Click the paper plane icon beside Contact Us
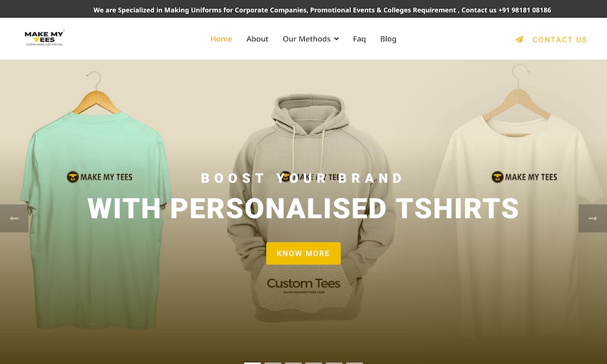The width and height of the screenshot is (607, 364). (519, 39)
